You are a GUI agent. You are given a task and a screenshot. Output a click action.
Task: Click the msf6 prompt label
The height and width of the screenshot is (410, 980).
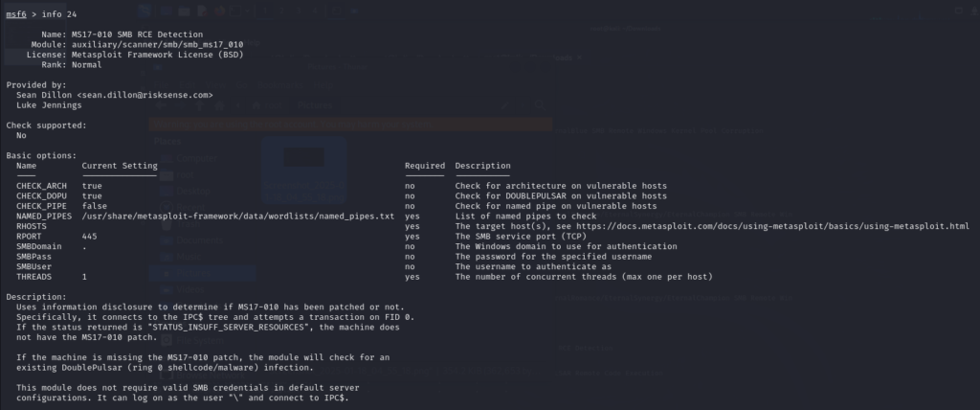coord(16,14)
